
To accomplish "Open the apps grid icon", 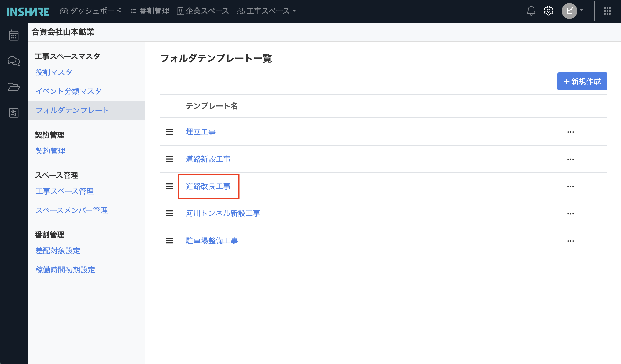I will click(x=607, y=11).
